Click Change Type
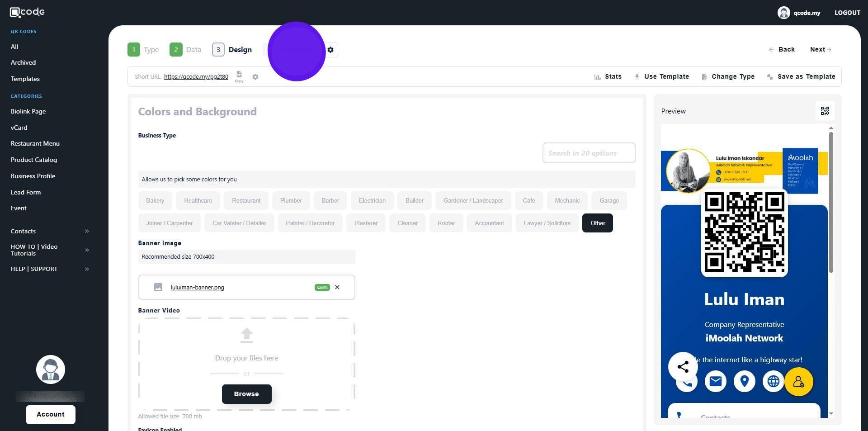Viewport: 868px width, 431px height. [728, 77]
